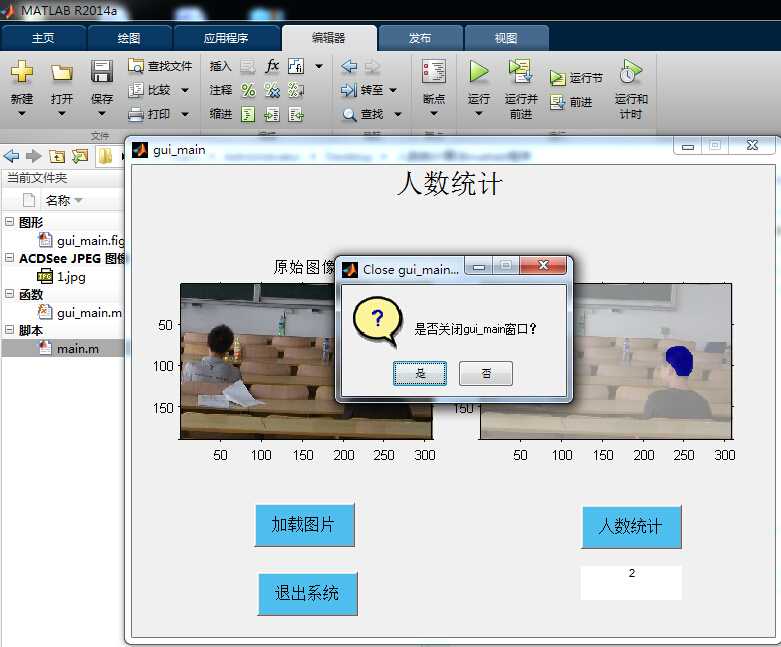Screen dimensions: 781x647
Task: Open the 打开 dropdown arrow
Action: coord(62,114)
